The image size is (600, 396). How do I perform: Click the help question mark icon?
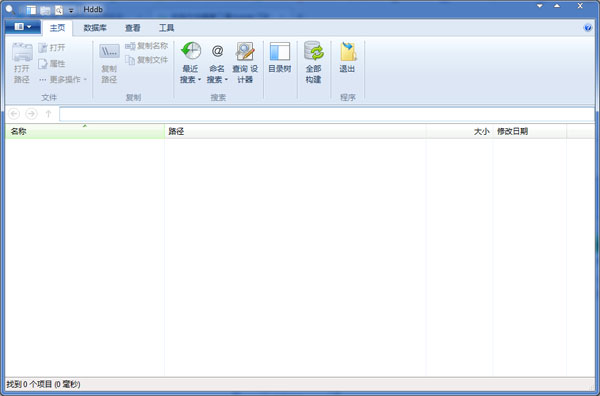(x=588, y=28)
